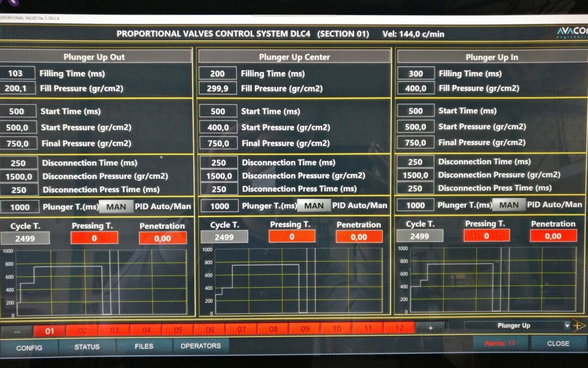Open the CONFIG menu
Viewport: 588px width, 368px height.
click(x=29, y=348)
